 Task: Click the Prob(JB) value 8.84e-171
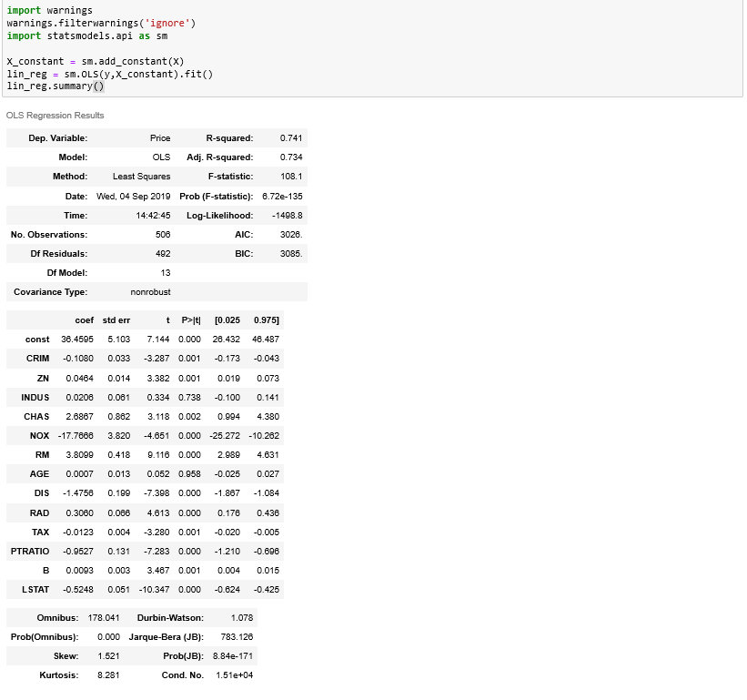(233, 655)
